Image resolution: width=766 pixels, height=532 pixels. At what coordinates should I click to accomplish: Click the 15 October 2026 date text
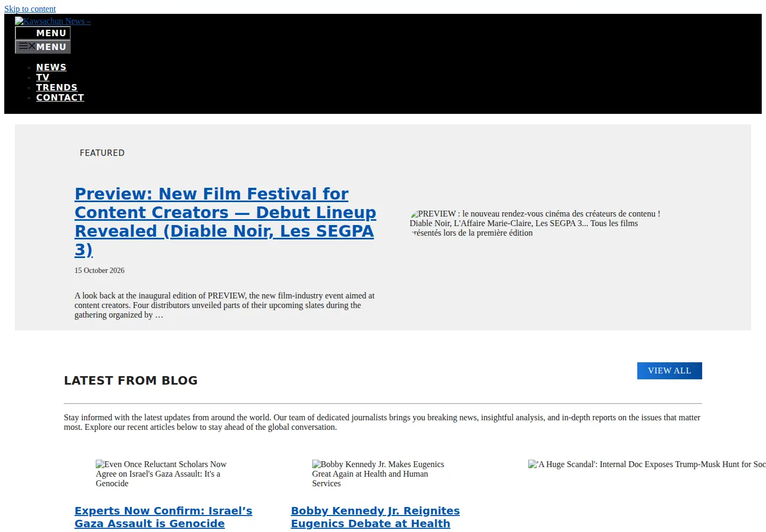[99, 270]
